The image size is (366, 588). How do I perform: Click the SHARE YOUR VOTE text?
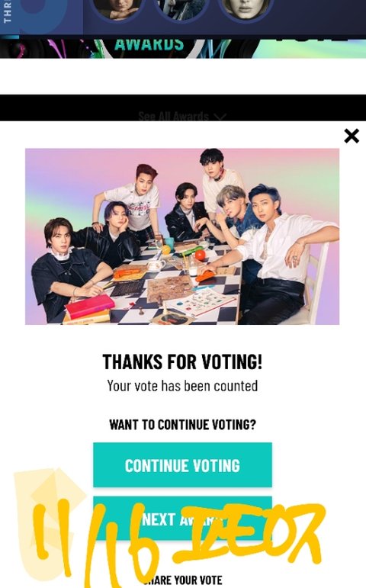pyautogui.click(x=183, y=580)
